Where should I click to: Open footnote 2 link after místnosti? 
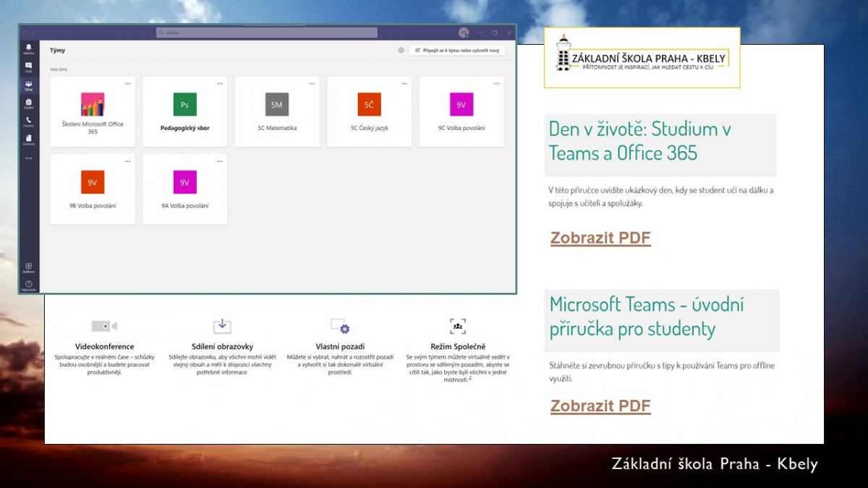coord(470,378)
